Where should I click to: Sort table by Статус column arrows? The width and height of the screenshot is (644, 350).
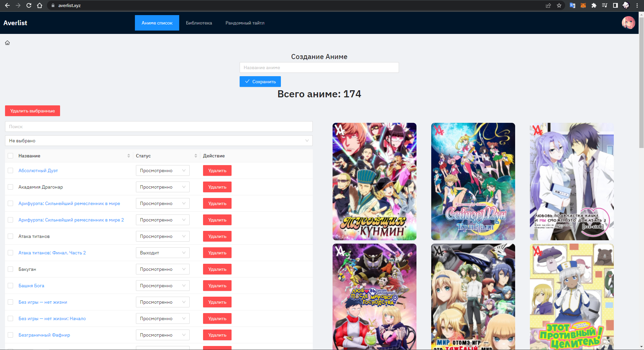(196, 156)
